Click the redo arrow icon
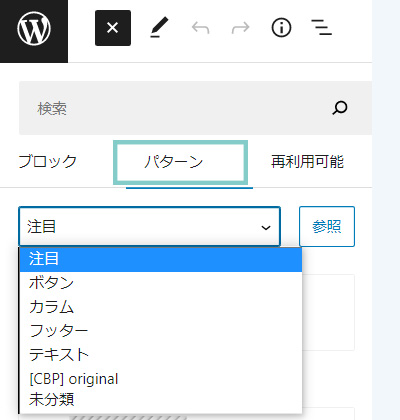The height and width of the screenshot is (420, 400). [241, 28]
